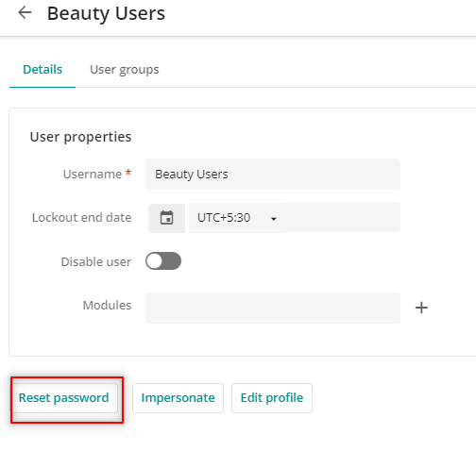Click the "User properties" section heading
Image resolution: width=476 pixels, height=451 pixels.
pyautogui.click(x=80, y=137)
